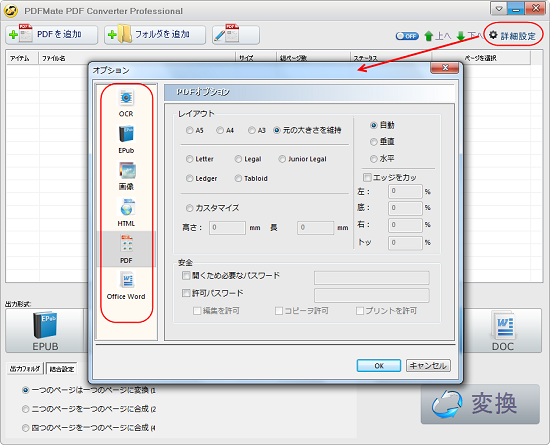Check the 編集を許可 checkbox
The width and height of the screenshot is (550, 445).
(x=197, y=311)
